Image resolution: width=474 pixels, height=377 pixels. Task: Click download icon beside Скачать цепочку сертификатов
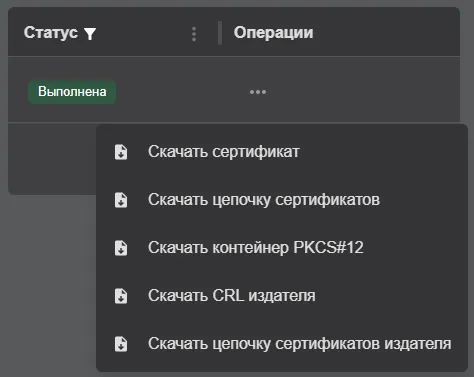[121, 200]
